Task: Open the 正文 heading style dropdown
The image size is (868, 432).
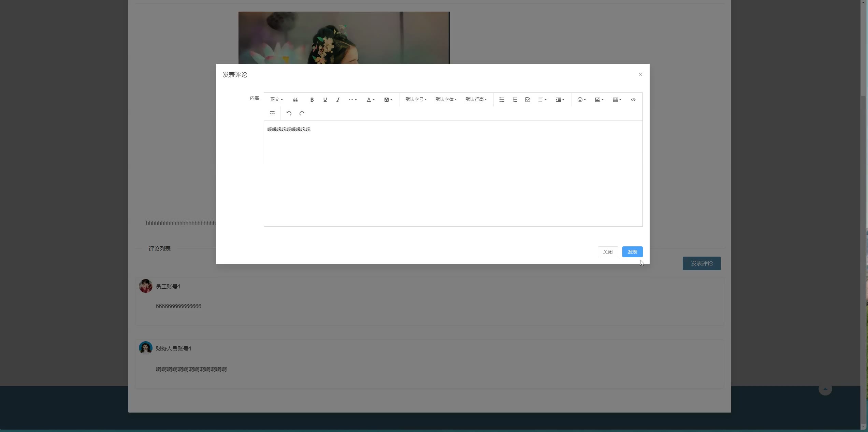Action: tap(276, 100)
